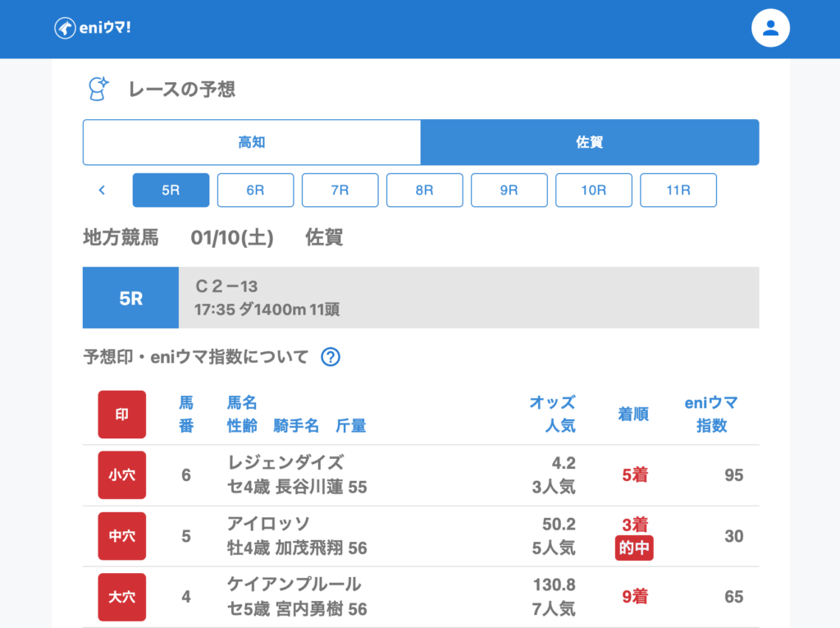The height and width of the screenshot is (628, 840).
Task: Select the 5R race button
Action: [x=171, y=190]
